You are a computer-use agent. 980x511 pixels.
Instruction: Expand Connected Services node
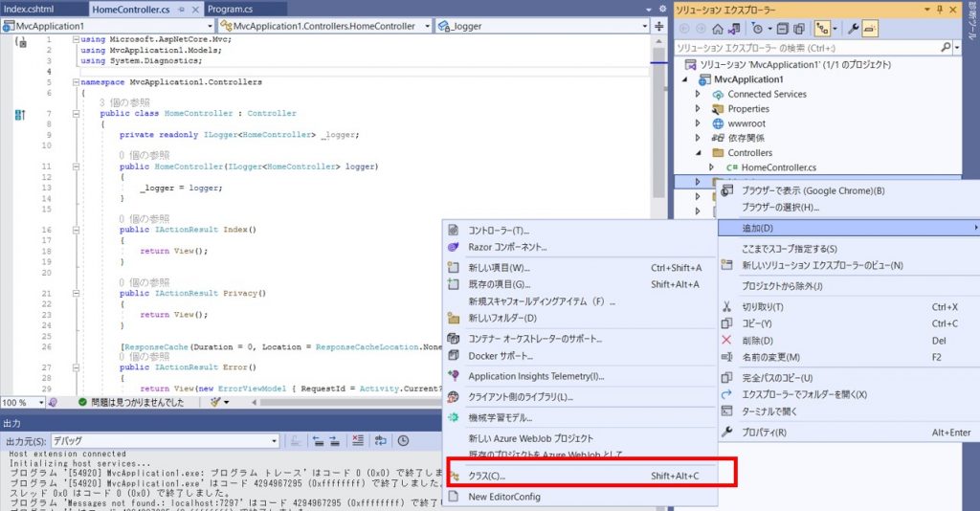698,95
